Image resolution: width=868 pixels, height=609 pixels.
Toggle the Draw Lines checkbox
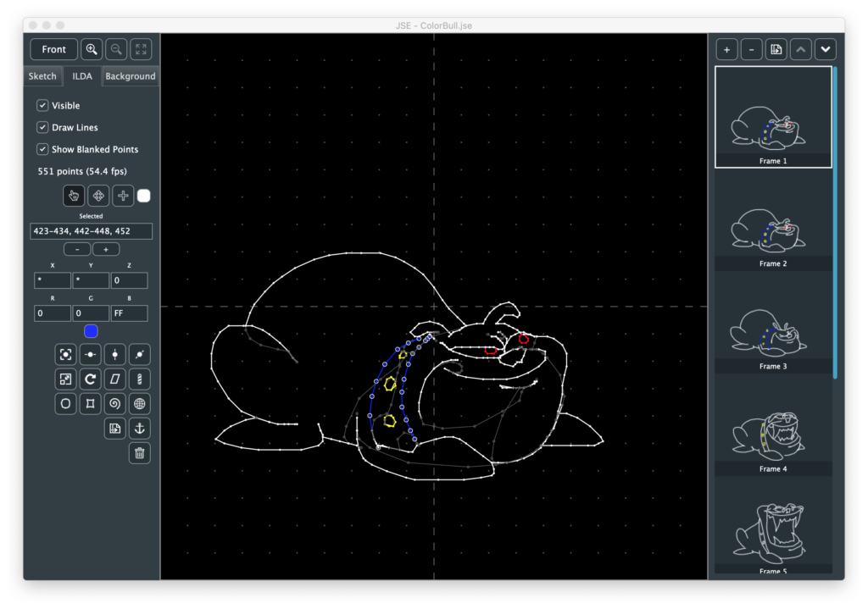click(42, 127)
